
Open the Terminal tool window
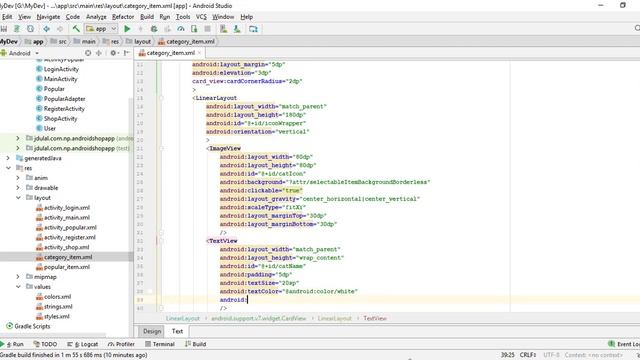160,344
